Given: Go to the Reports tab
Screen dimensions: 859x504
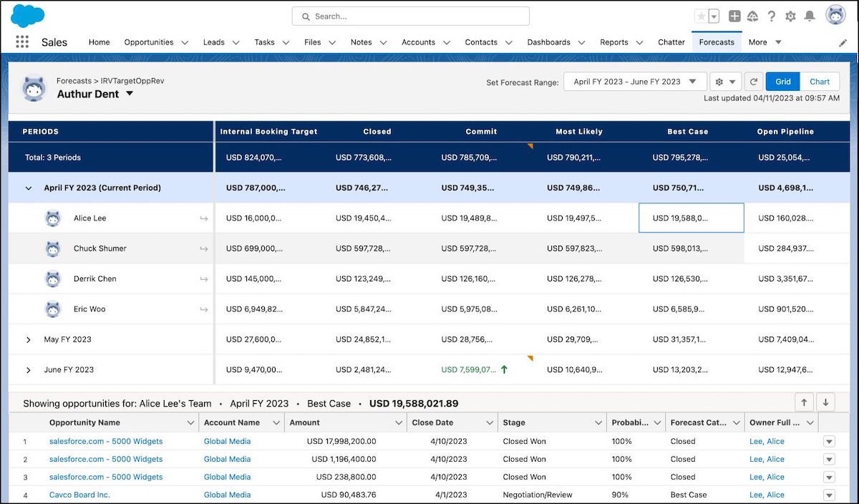Looking at the screenshot, I should pos(613,42).
